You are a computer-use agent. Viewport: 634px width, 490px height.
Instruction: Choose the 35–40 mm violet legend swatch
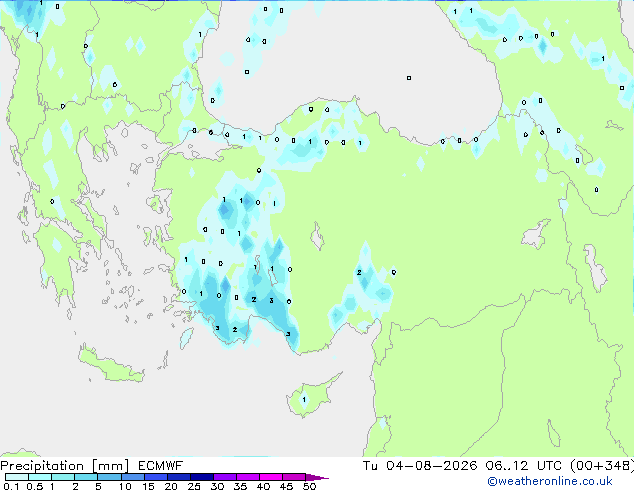click(x=247, y=477)
